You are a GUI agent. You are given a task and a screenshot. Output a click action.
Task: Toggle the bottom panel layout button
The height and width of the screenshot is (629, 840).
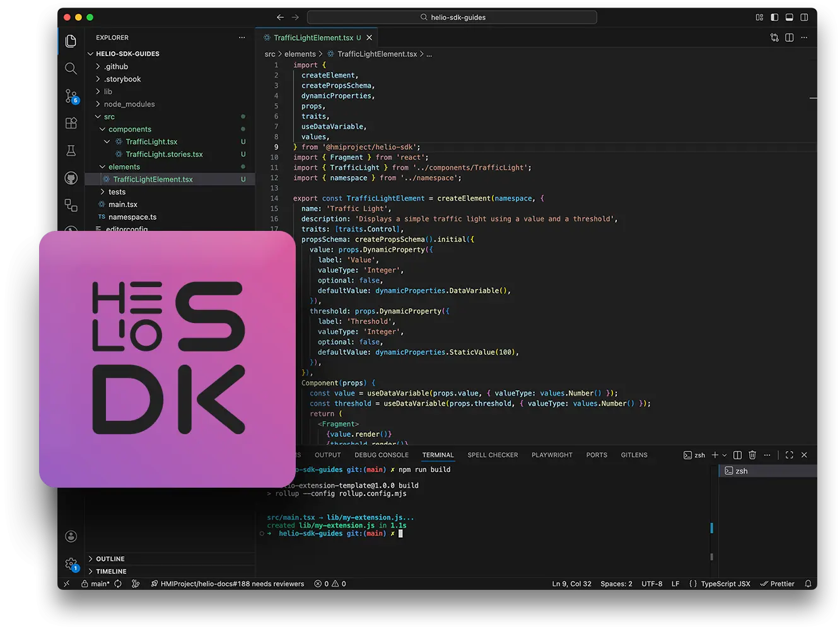[x=789, y=18]
